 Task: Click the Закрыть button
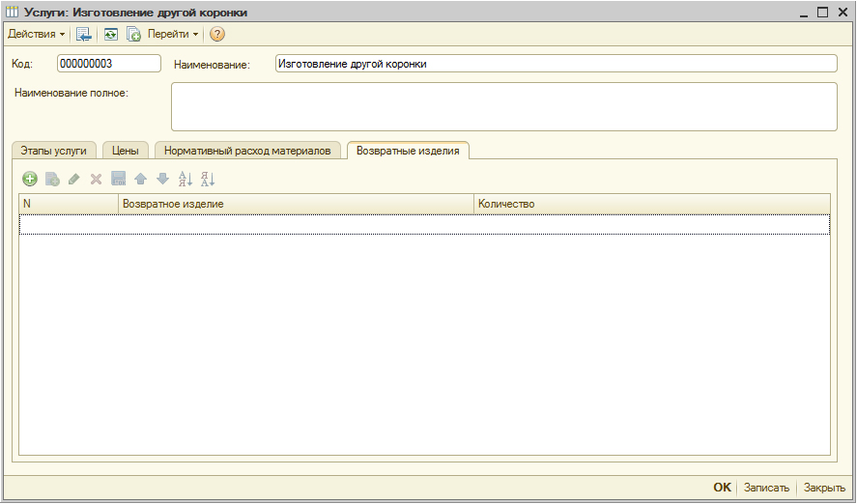coord(824,488)
